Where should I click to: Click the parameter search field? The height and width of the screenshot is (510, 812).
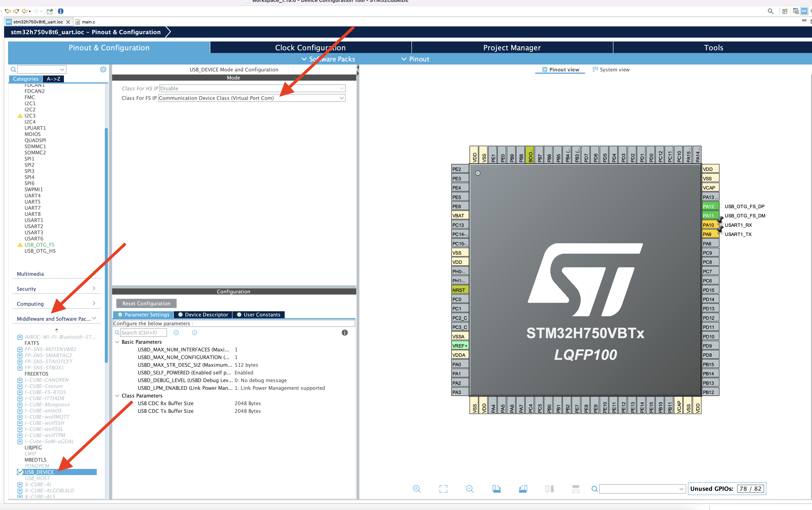[144, 333]
